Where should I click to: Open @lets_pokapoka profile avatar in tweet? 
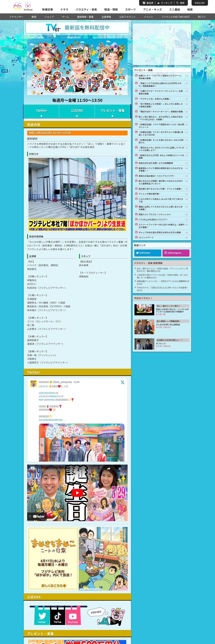[x=33, y=384]
